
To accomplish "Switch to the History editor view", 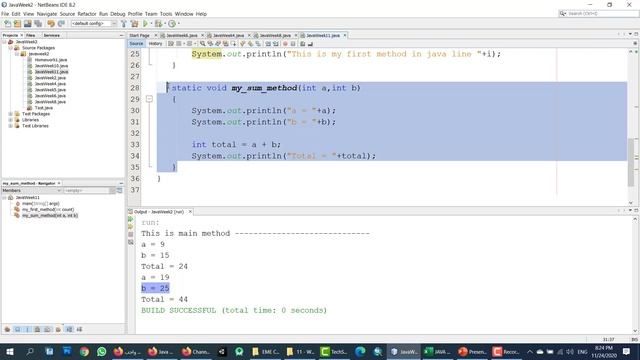I will point(156,44).
